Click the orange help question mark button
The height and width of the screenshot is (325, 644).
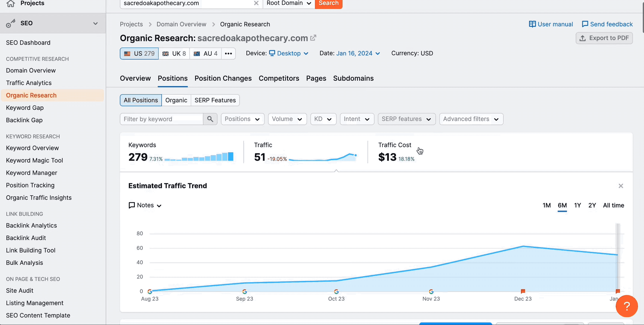click(627, 306)
